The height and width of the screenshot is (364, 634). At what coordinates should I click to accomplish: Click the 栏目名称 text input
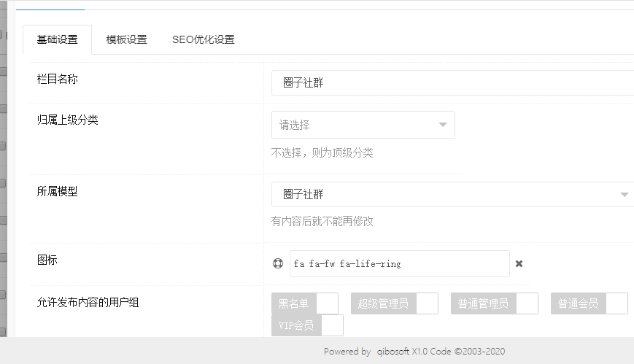pyautogui.click(x=452, y=83)
